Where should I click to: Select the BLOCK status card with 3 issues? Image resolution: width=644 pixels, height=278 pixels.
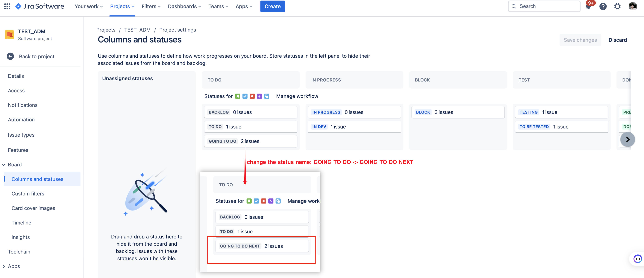458,112
